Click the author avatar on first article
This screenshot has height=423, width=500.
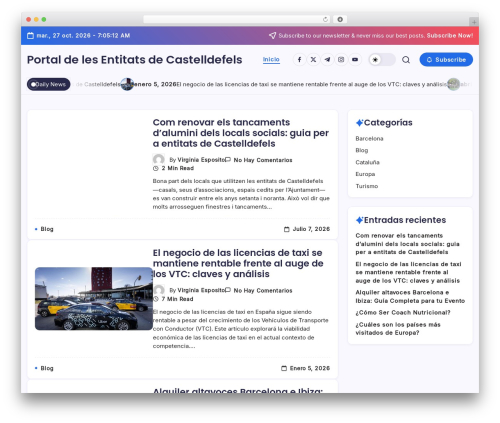pyautogui.click(x=159, y=160)
